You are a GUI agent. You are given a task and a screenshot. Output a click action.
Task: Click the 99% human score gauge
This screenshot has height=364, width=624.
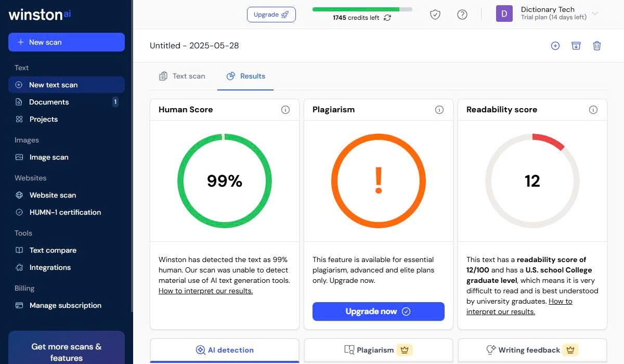point(225,181)
